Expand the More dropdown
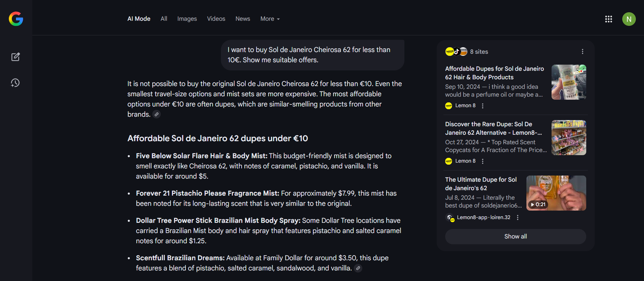Screen dimensions: 644x281 pyautogui.click(x=270, y=19)
